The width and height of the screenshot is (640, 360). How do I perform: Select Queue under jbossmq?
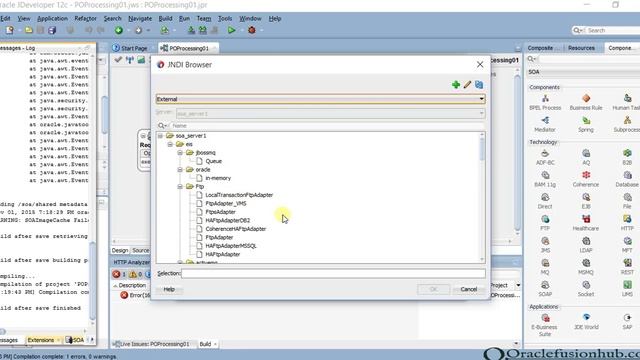pos(213,161)
